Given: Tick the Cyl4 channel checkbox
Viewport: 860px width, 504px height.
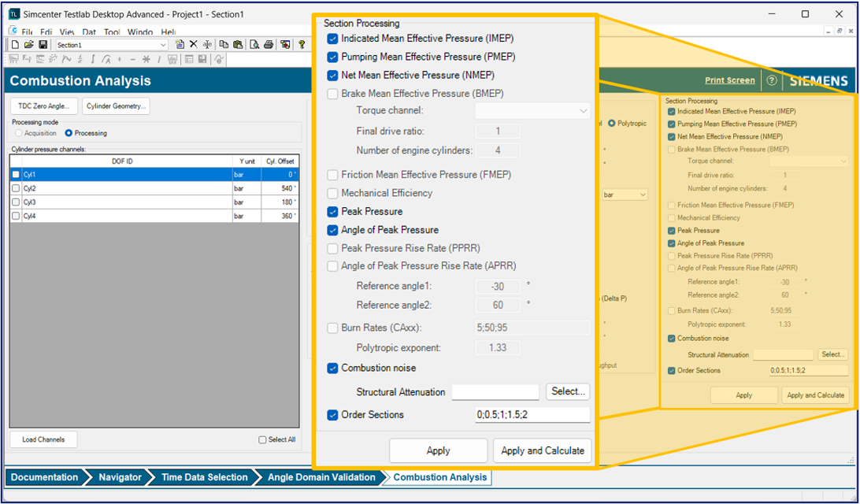Looking at the screenshot, I should (16, 216).
